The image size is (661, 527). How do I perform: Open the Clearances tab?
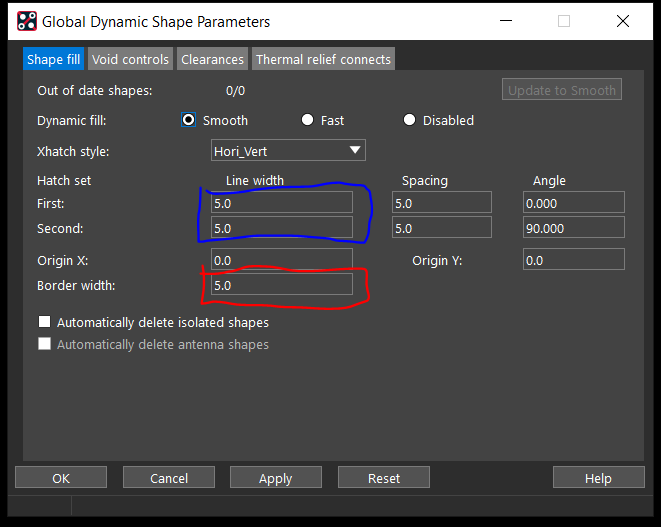click(x=212, y=59)
